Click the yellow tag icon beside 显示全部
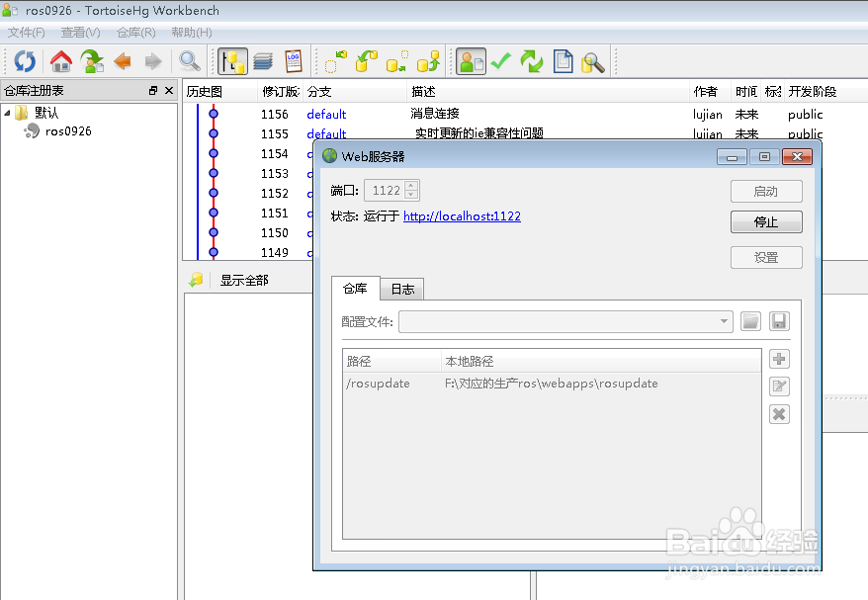868x600 pixels. pyautogui.click(x=196, y=280)
